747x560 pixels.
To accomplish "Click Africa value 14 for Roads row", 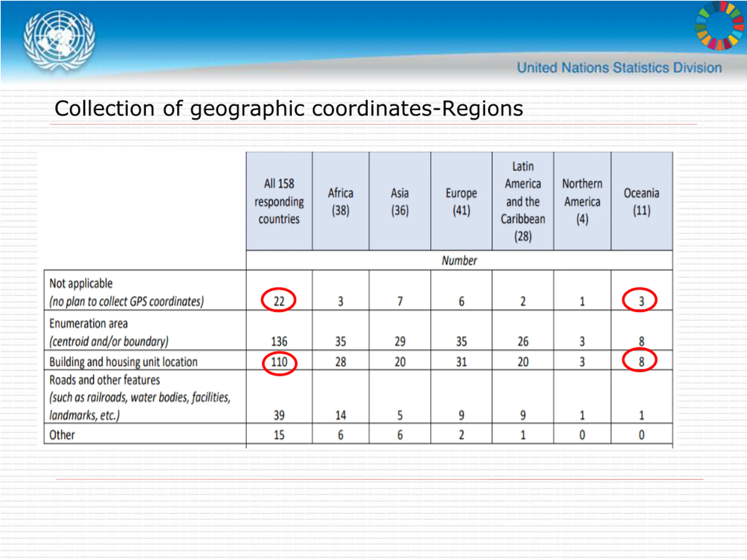I will [341, 415].
